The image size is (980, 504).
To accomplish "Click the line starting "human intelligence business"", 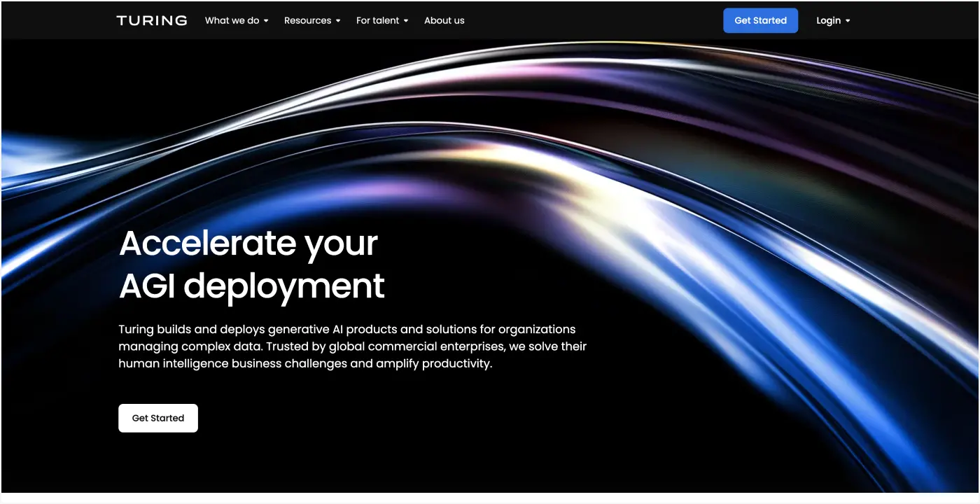I will point(304,364).
